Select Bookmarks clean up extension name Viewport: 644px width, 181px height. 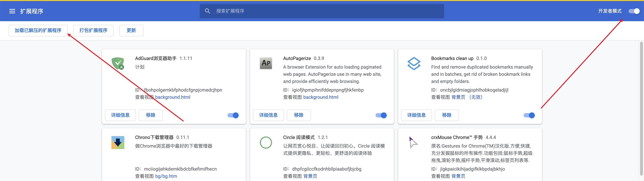pyautogui.click(x=452, y=59)
